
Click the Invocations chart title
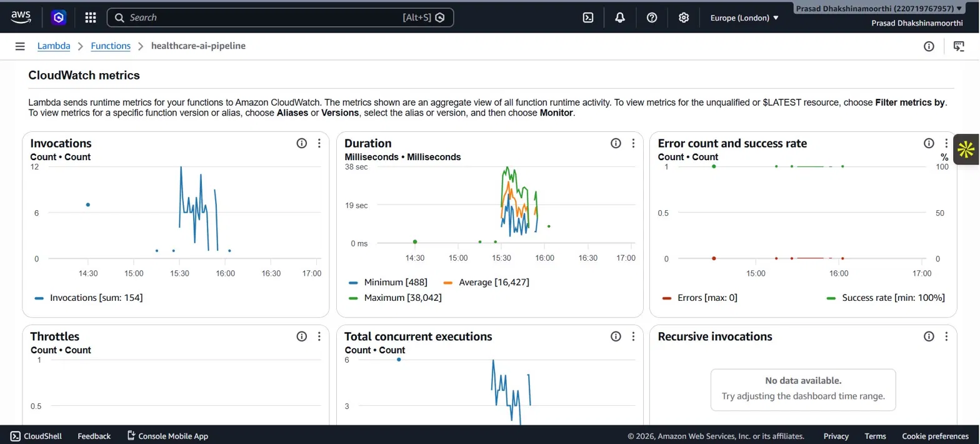point(61,143)
